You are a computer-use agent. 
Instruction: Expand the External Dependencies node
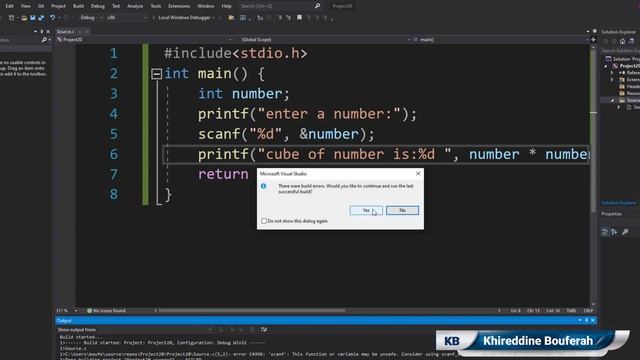[612, 80]
